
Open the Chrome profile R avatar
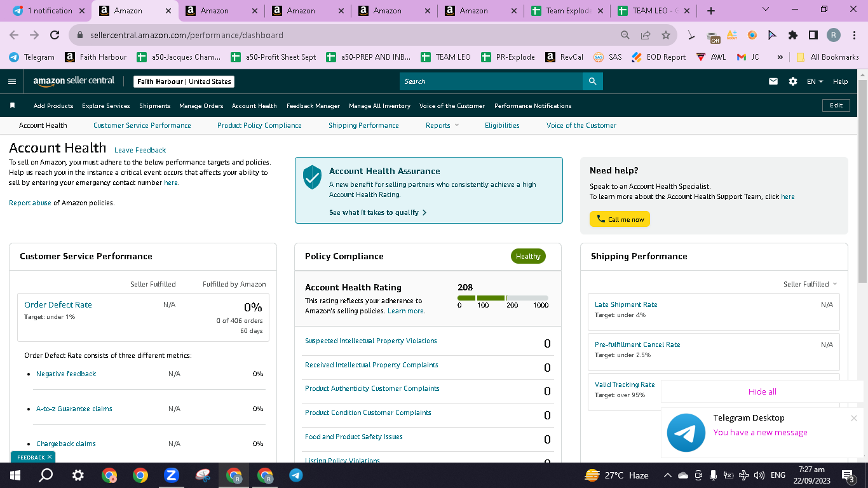click(x=834, y=35)
